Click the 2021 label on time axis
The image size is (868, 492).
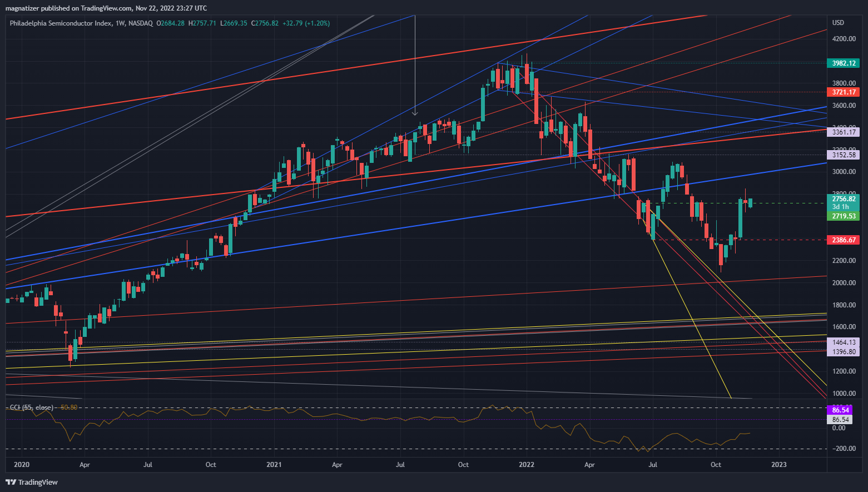pyautogui.click(x=274, y=465)
